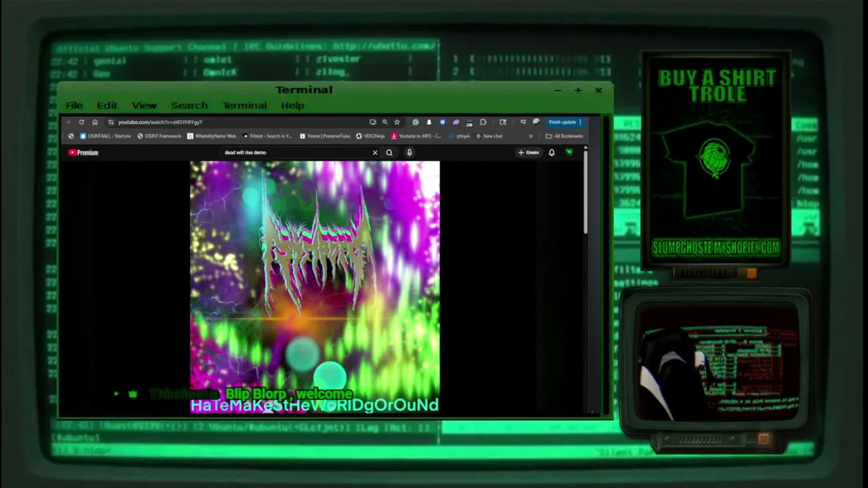Click the zoom magnifier icon in address bar

tap(384, 122)
